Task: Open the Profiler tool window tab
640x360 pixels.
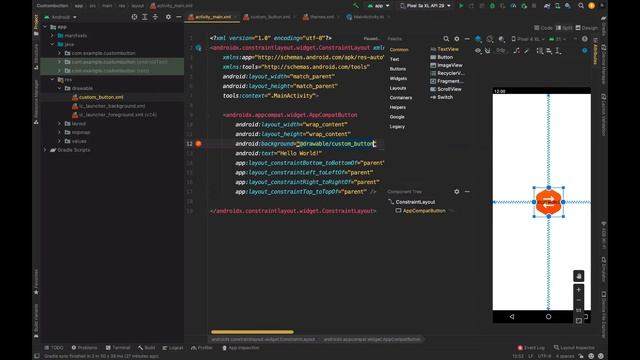Action: pyautogui.click(x=202, y=348)
